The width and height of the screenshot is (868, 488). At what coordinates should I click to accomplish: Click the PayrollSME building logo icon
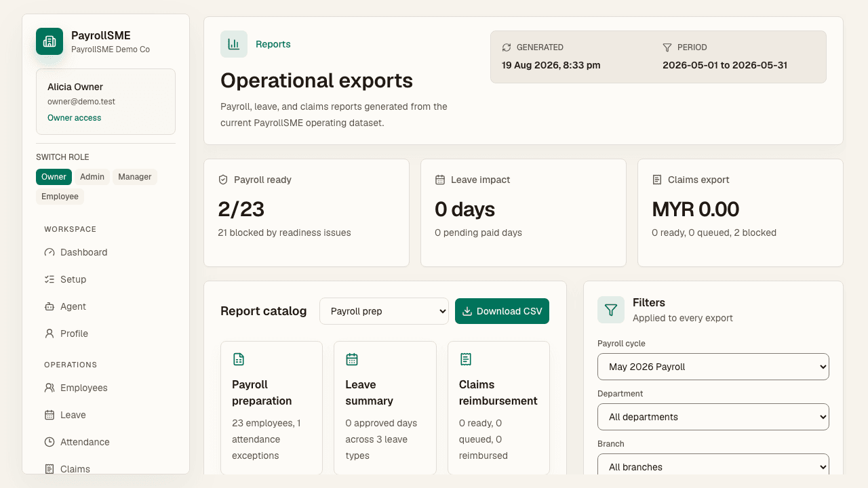coord(50,41)
